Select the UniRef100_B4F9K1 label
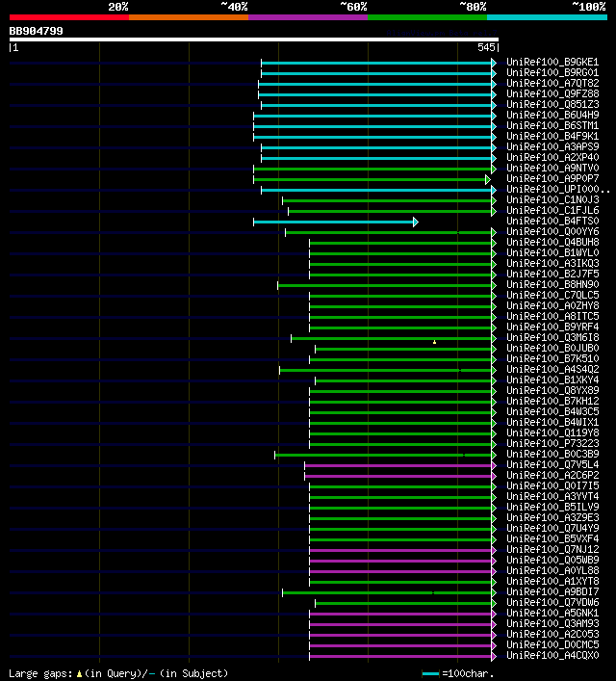 pos(552,136)
